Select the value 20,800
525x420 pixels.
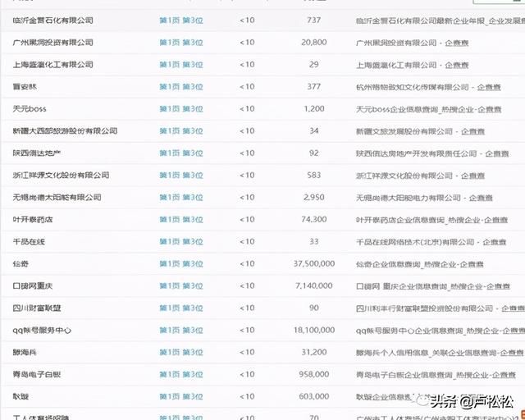pos(313,42)
